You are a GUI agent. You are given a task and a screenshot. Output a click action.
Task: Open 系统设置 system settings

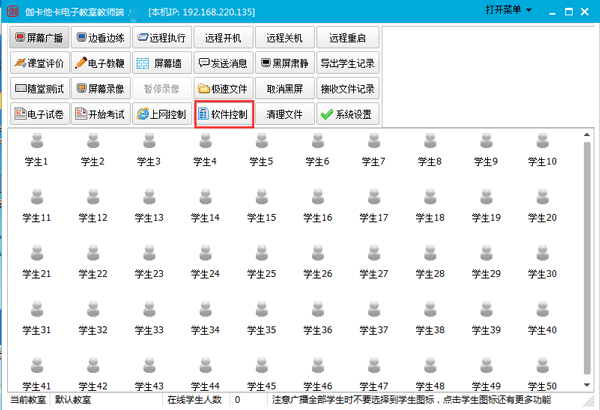[x=346, y=114]
